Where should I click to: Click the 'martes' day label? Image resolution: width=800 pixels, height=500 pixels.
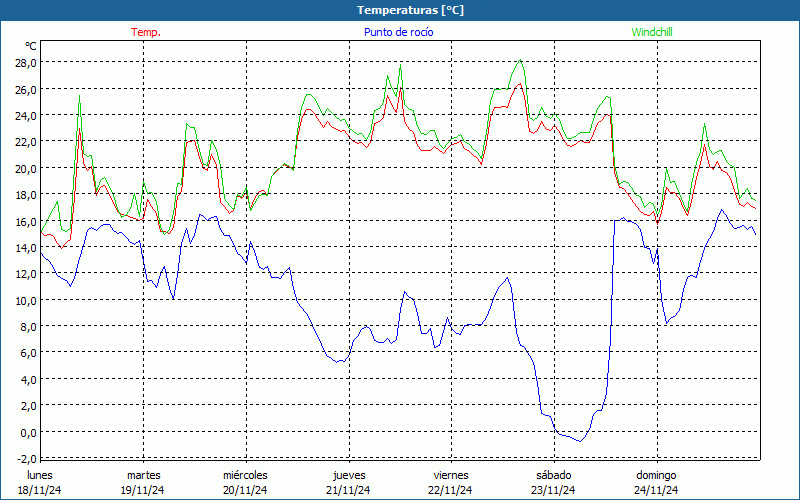pos(143,475)
